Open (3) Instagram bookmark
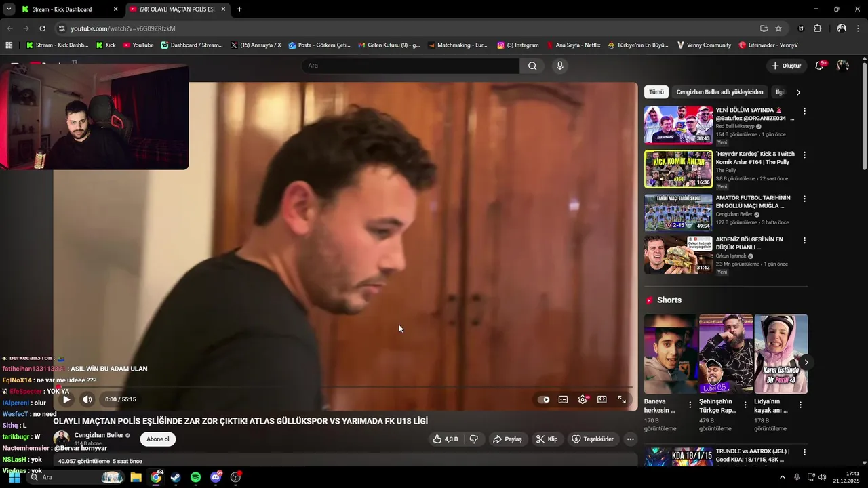868x488 pixels. pyautogui.click(x=518, y=45)
